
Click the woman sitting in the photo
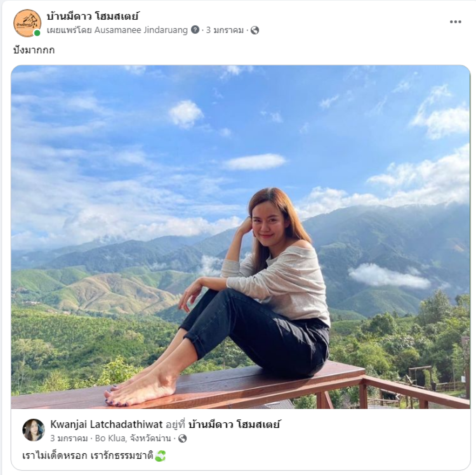click(268, 285)
